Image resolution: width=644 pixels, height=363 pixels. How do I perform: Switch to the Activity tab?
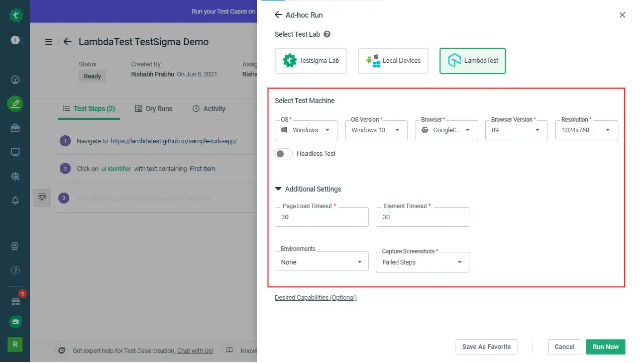(208, 109)
